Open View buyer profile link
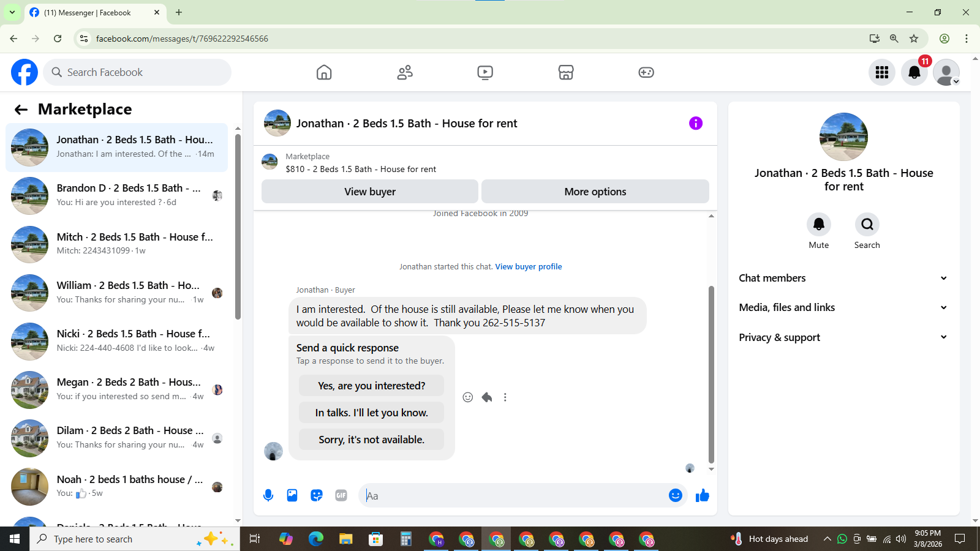 click(x=529, y=266)
